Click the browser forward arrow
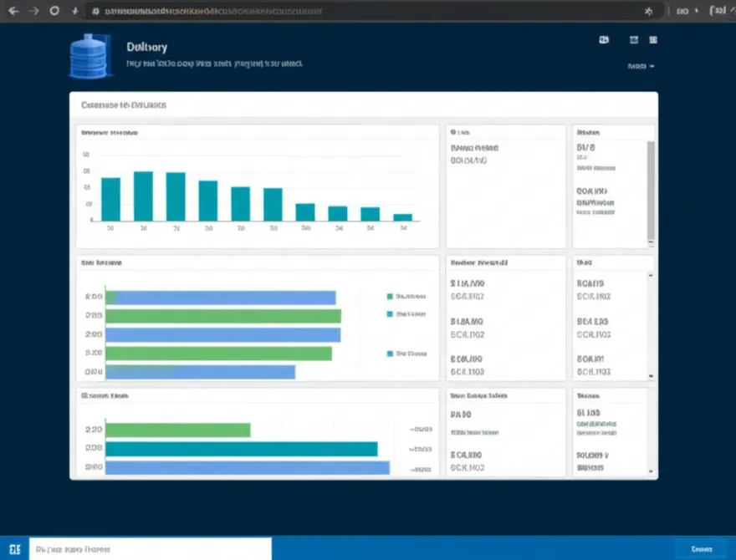Screen dimensions: 736x560 click(x=33, y=11)
